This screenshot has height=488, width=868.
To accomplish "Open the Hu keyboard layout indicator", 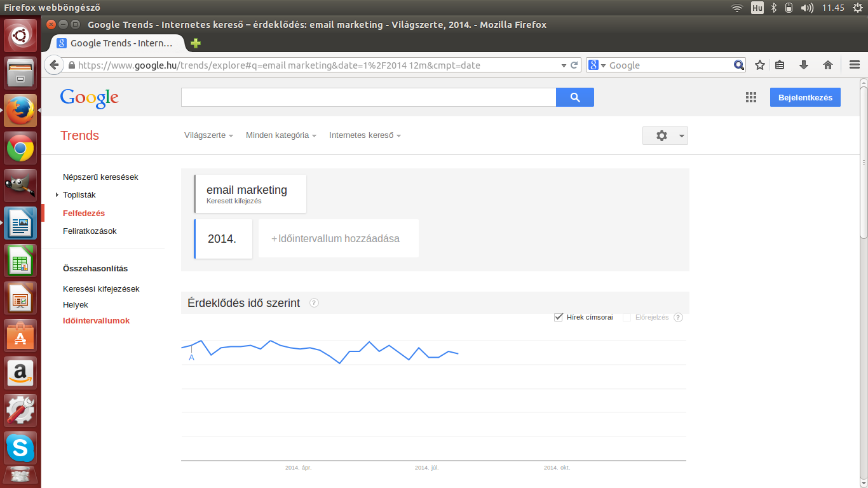I will point(757,8).
